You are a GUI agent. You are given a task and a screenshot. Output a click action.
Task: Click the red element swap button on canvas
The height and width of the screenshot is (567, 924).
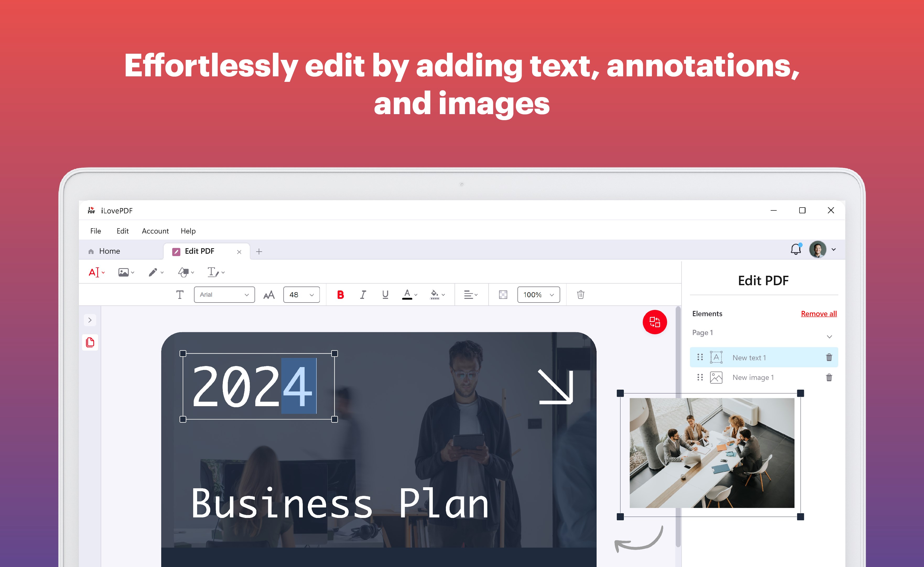coord(655,322)
